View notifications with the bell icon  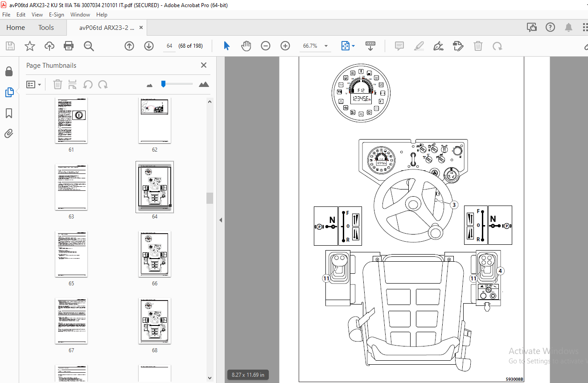(x=568, y=27)
